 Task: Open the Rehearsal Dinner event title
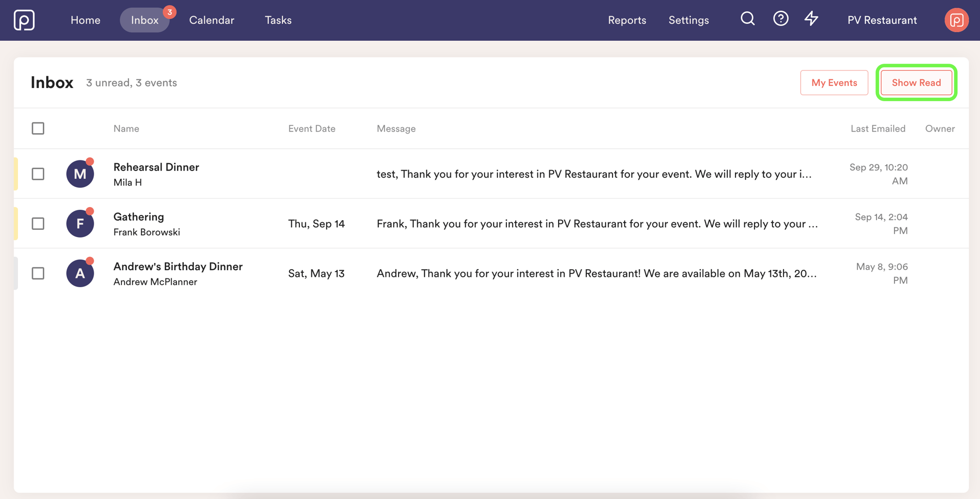pos(156,167)
